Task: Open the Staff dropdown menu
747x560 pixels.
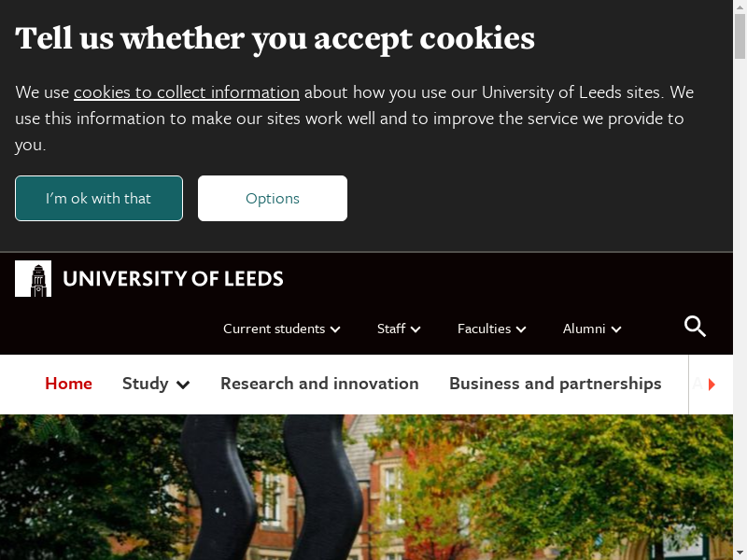Action: coord(399,329)
